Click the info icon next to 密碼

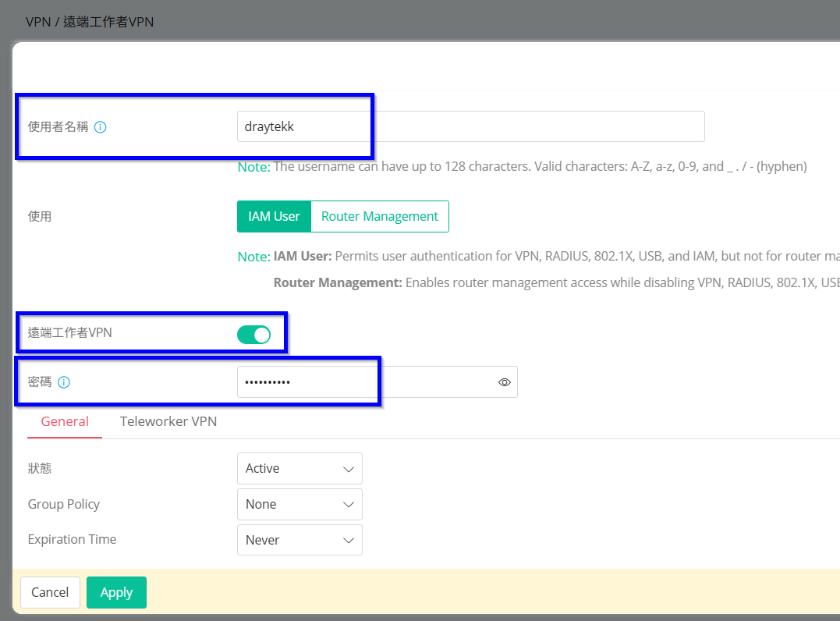click(x=64, y=382)
